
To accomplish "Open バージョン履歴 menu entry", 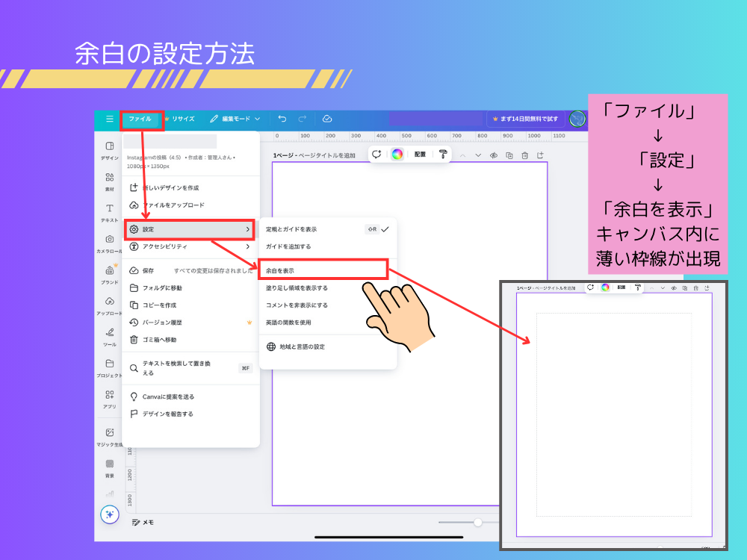I will click(x=190, y=323).
